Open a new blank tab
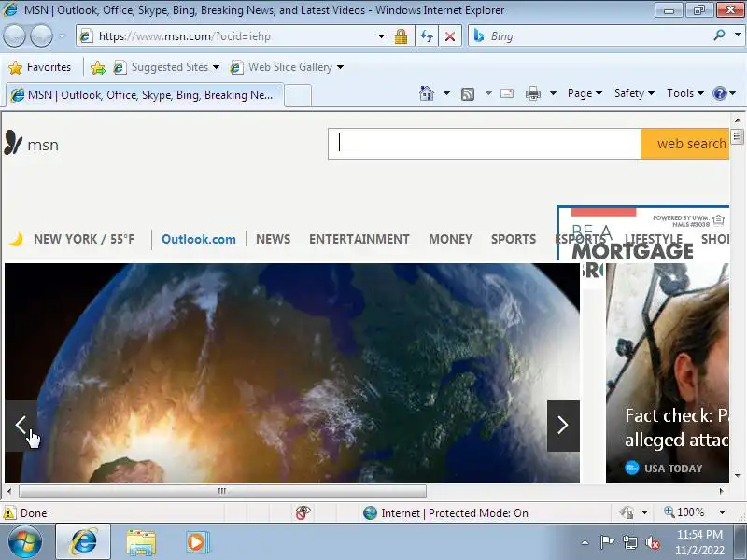 (298, 96)
